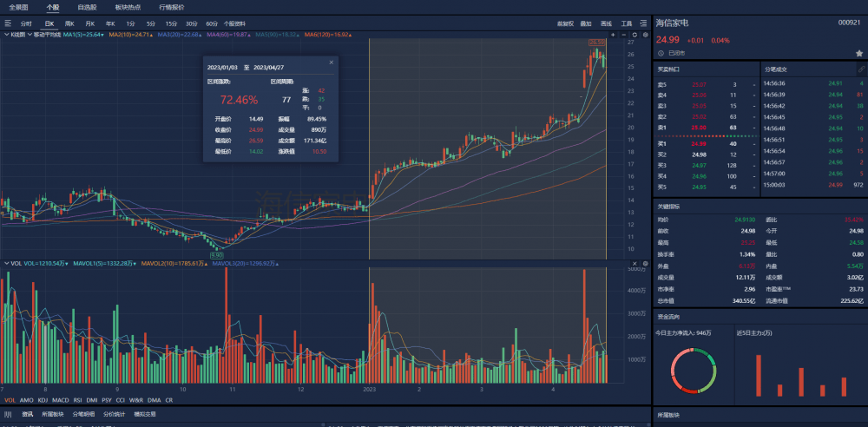This screenshot has height=427, width=868.
Task: Add stock to favorites with star icon
Action: pyautogui.click(x=859, y=53)
